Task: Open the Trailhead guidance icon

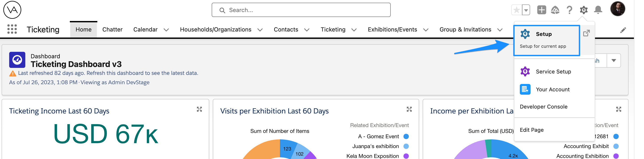Action: coord(555,10)
